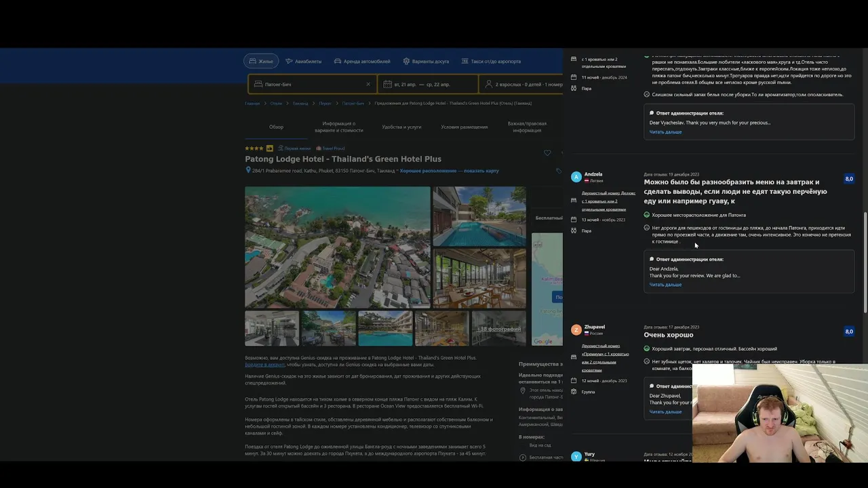The image size is (868, 488).
Task: Click the Войдите в аккаунт link
Action: pos(264,365)
